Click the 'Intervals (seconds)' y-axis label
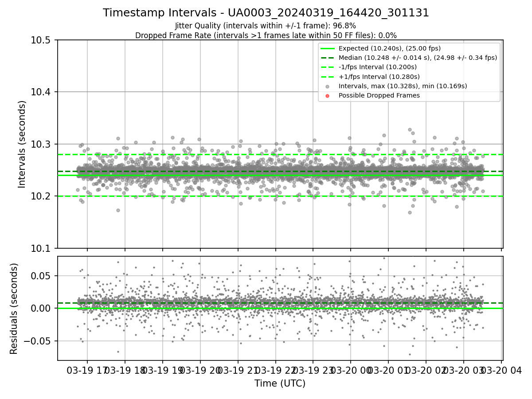The height and width of the screenshot is (399, 532). pyautogui.click(x=22, y=144)
